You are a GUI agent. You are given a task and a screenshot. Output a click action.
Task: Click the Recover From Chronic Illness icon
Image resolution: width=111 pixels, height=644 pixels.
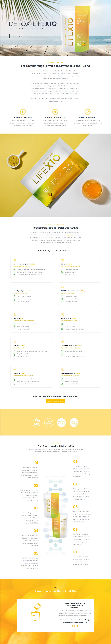click(x=23, y=112)
